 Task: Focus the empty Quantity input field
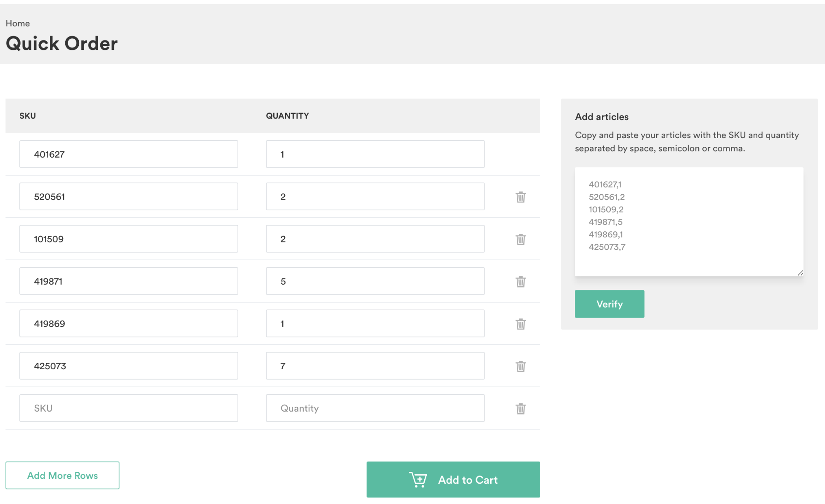pos(375,408)
